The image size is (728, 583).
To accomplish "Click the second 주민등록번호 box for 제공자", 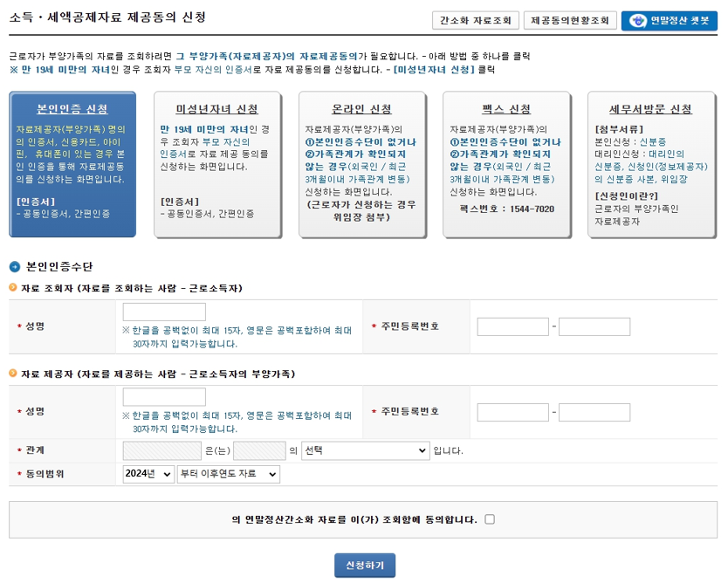I will (x=594, y=412).
